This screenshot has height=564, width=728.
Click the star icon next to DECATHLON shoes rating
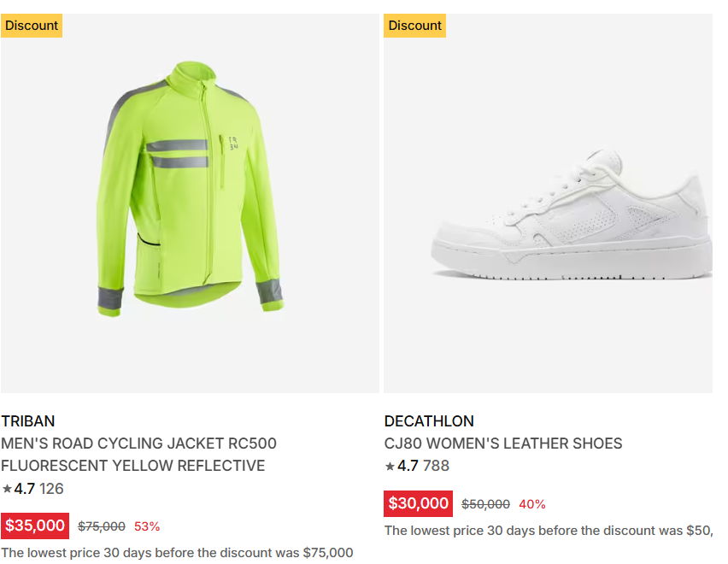click(390, 467)
